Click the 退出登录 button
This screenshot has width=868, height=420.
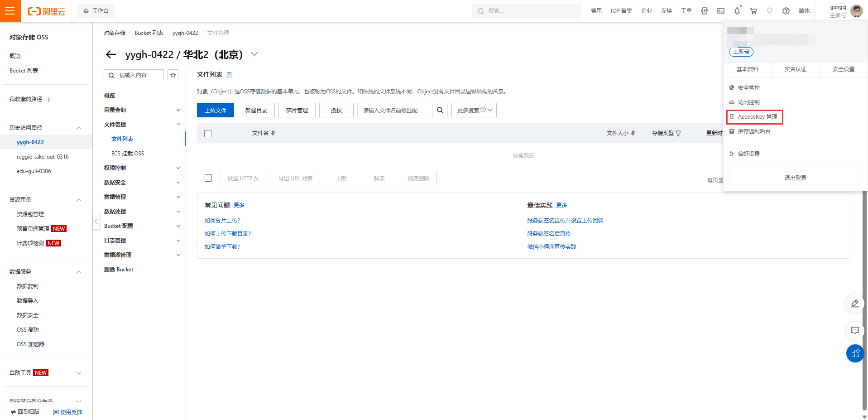pyautogui.click(x=795, y=178)
